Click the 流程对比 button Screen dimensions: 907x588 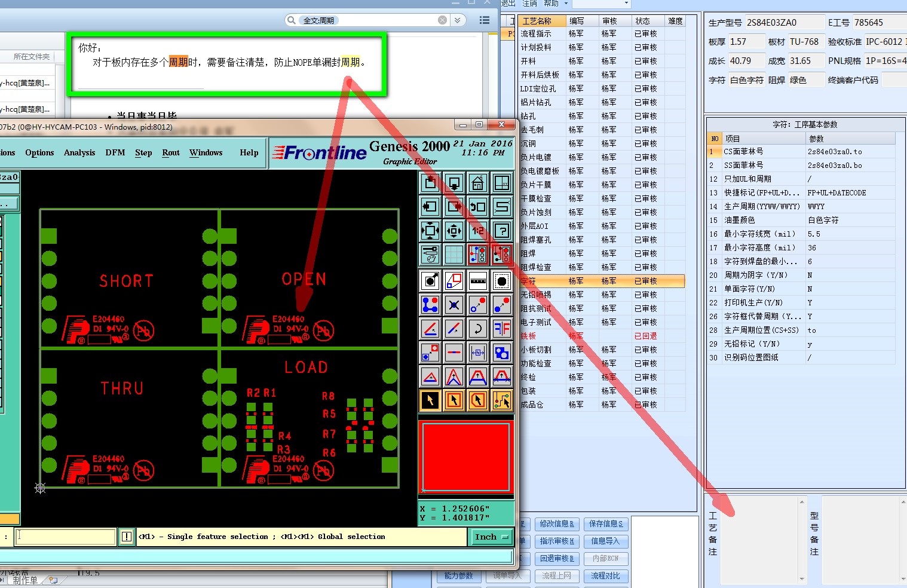click(605, 576)
